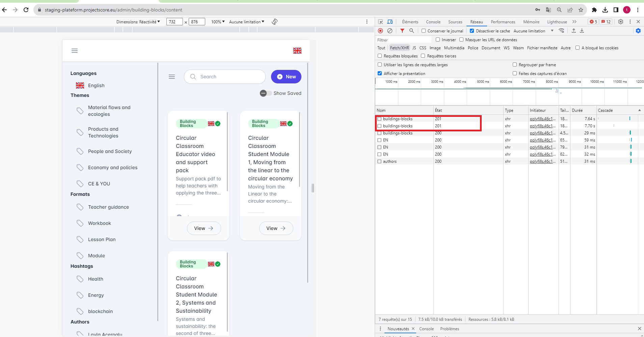
Task: Clear the network log
Action: (390, 31)
